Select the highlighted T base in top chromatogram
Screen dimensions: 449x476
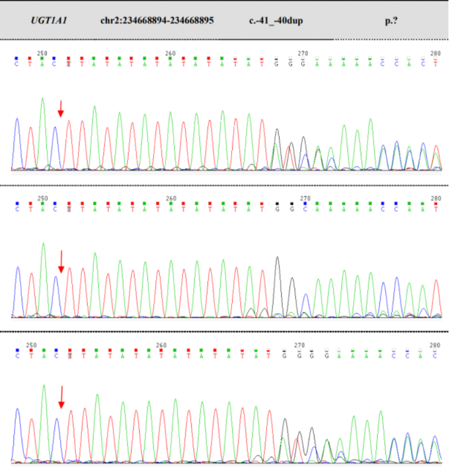[x=68, y=64]
